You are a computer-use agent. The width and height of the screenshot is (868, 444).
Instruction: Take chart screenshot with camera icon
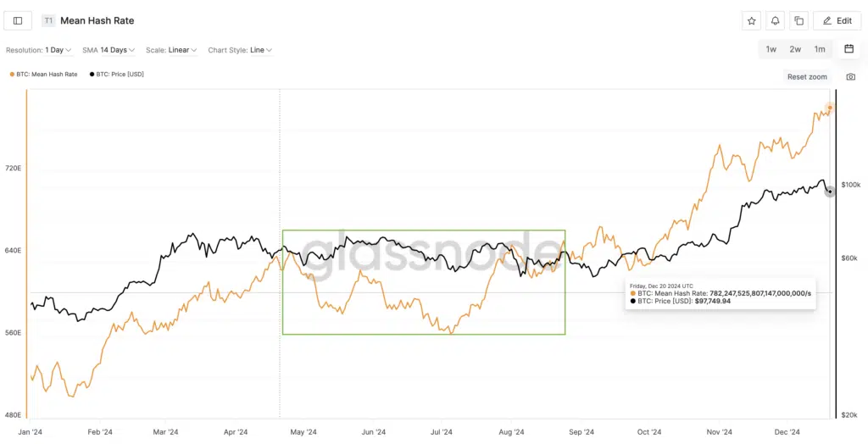click(851, 77)
